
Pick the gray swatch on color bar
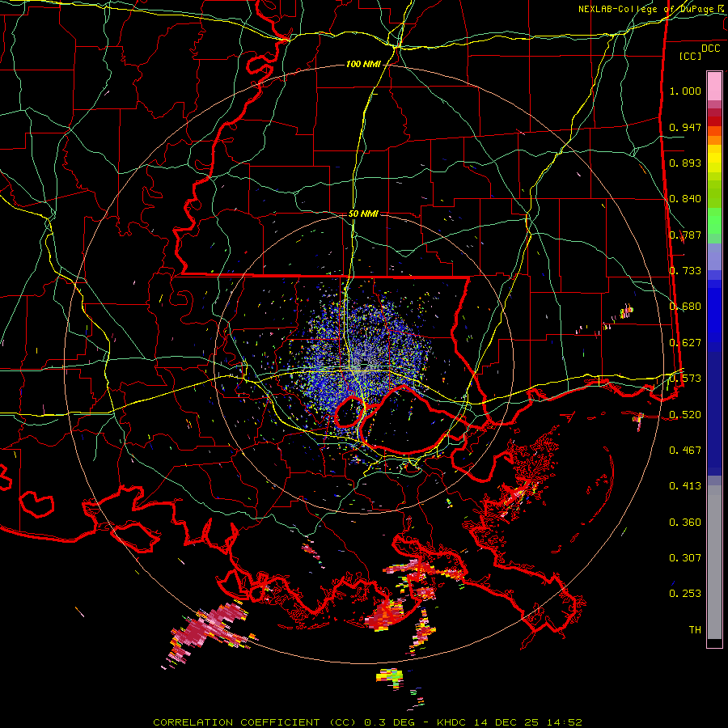(714, 562)
